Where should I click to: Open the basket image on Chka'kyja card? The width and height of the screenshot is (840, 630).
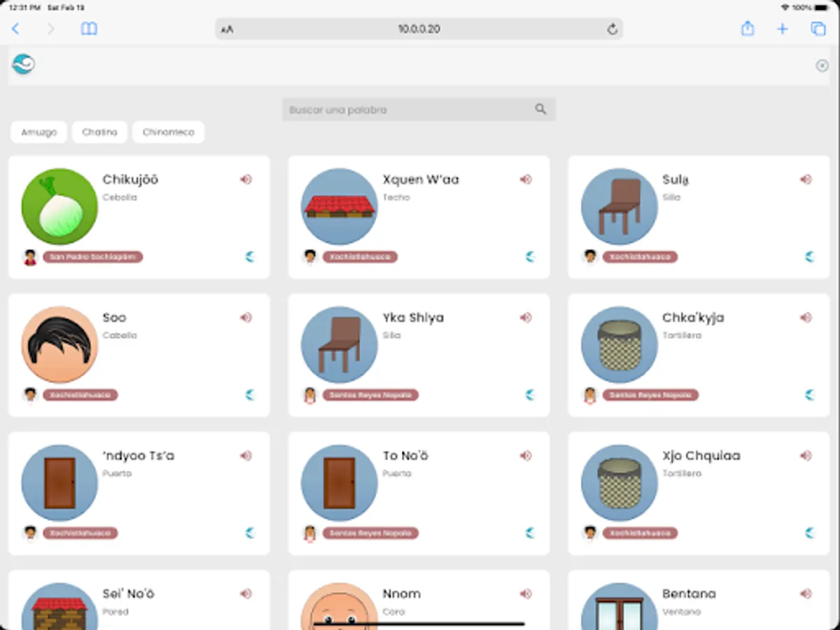click(x=619, y=344)
